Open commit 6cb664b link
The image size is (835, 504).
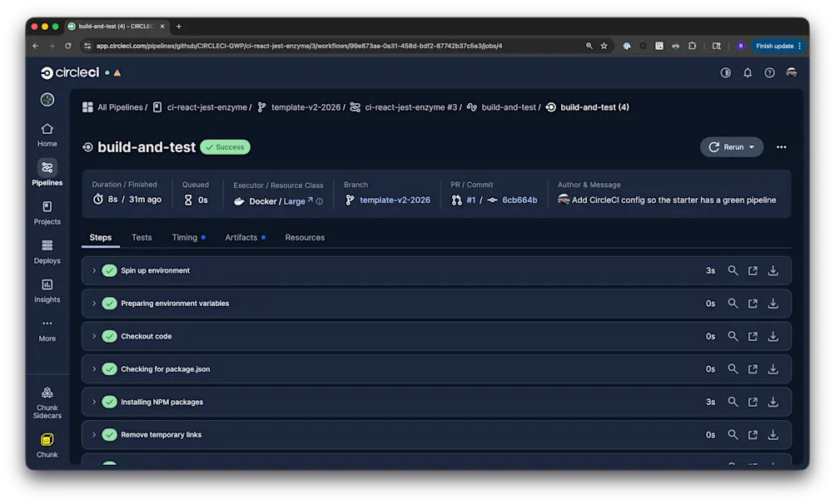519,200
